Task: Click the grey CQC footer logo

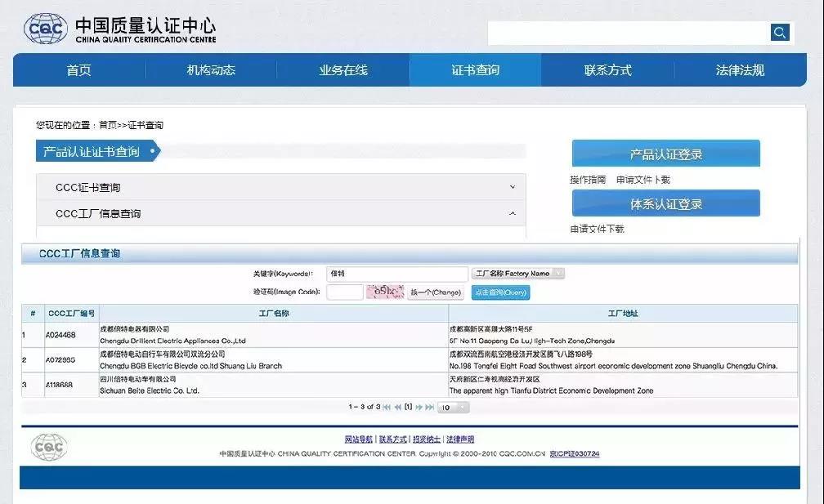Action: [x=49, y=448]
